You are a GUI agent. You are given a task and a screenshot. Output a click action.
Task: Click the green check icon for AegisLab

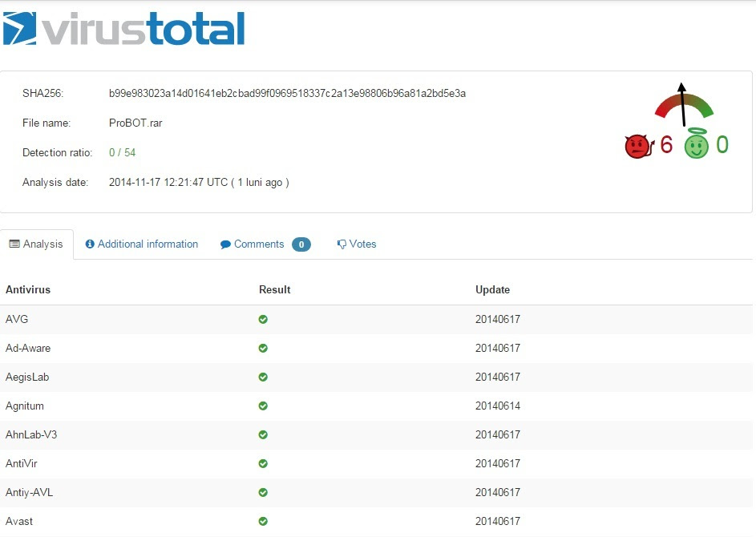[263, 377]
